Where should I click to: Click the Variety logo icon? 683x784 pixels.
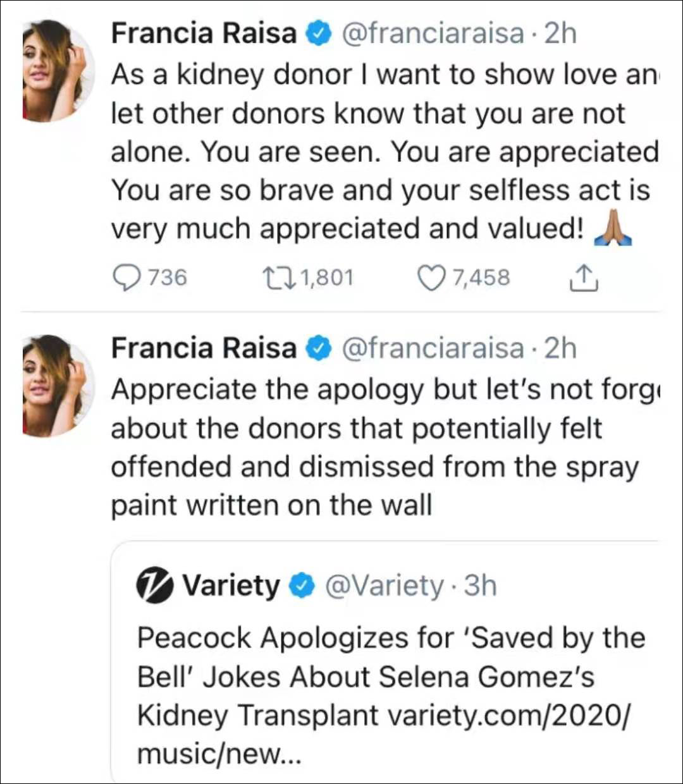tap(154, 586)
